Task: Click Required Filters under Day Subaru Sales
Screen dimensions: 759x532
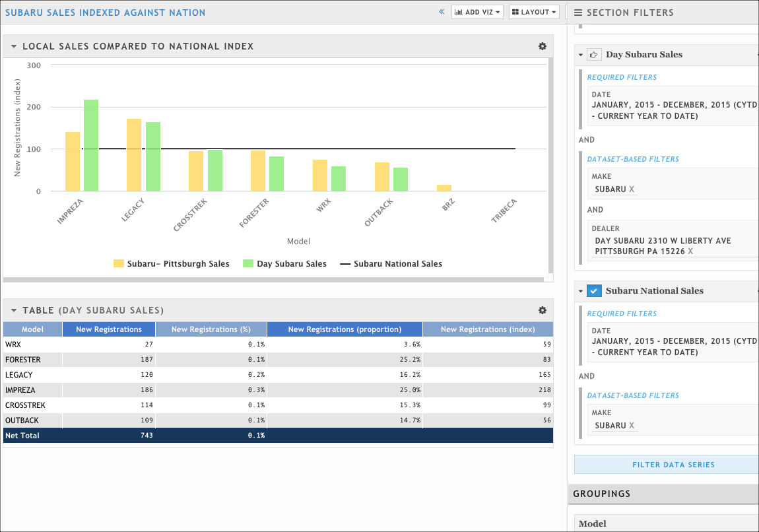Action: coord(622,77)
